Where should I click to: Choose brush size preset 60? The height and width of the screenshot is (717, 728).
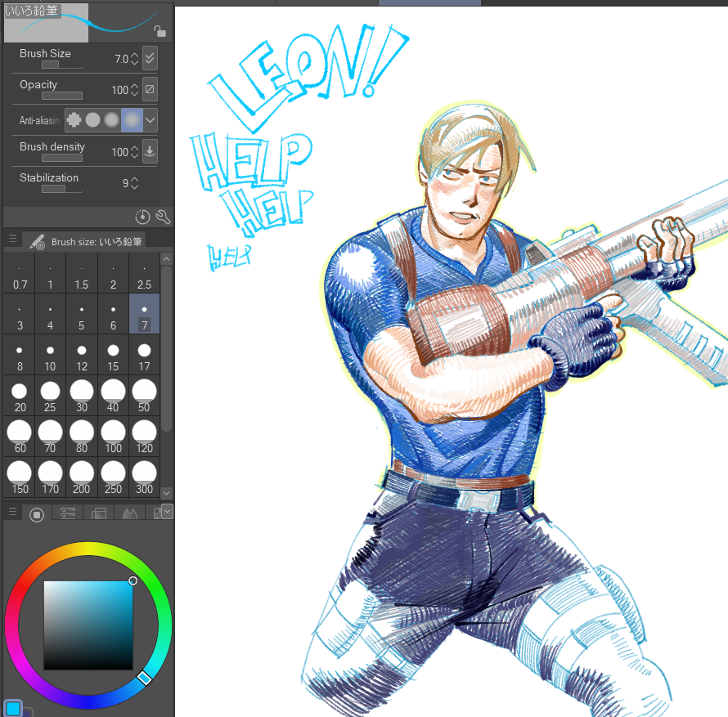[20, 437]
